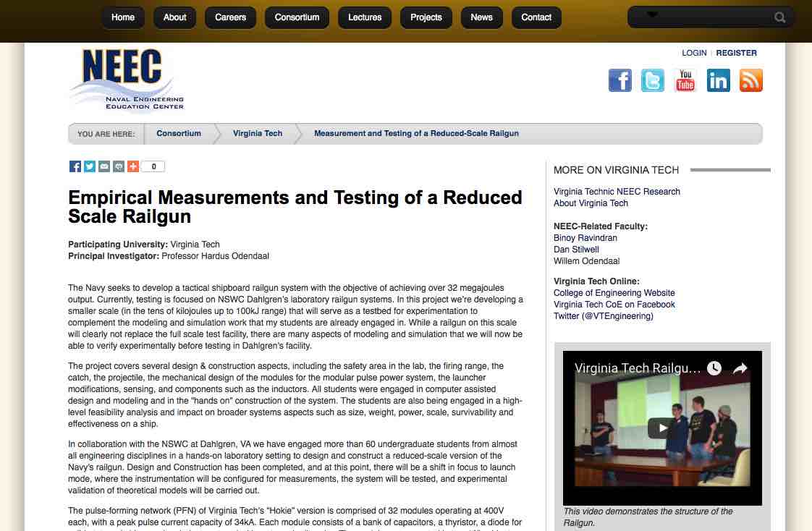Open the YouTube channel icon
The image size is (812, 531).
[685, 80]
